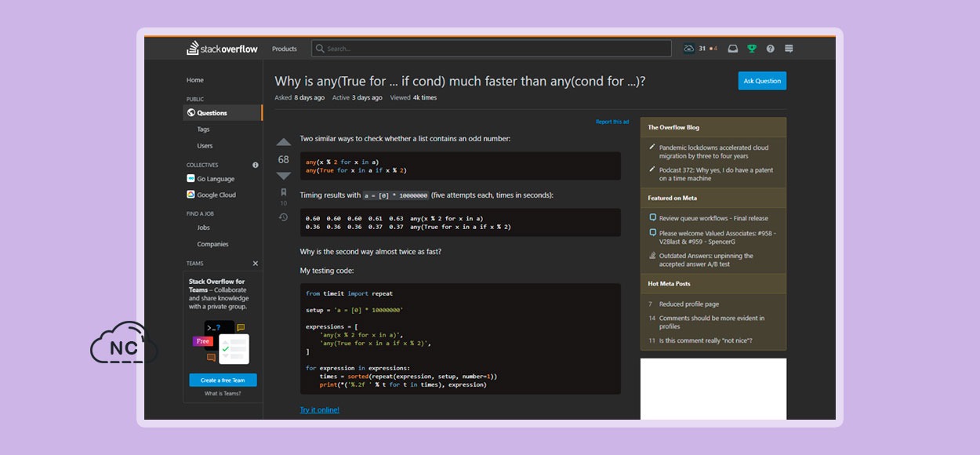Screen dimensions: 980x455
Task: Open the Try it online! link
Action: [319, 409]
